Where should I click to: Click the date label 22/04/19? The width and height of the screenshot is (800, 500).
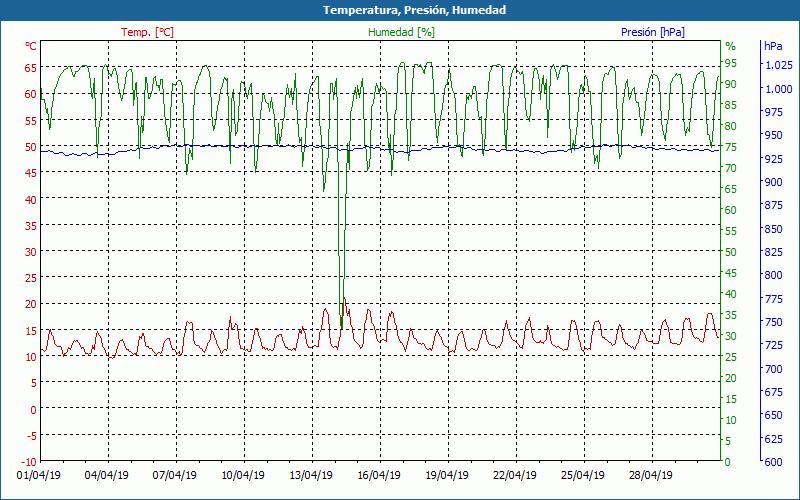515,476
